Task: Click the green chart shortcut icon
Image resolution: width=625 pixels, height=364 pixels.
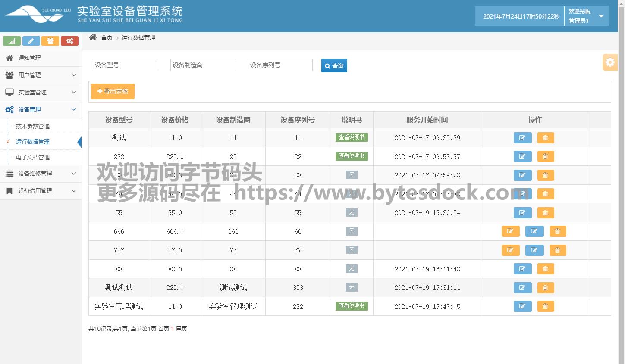Action: tap(12, 41)
